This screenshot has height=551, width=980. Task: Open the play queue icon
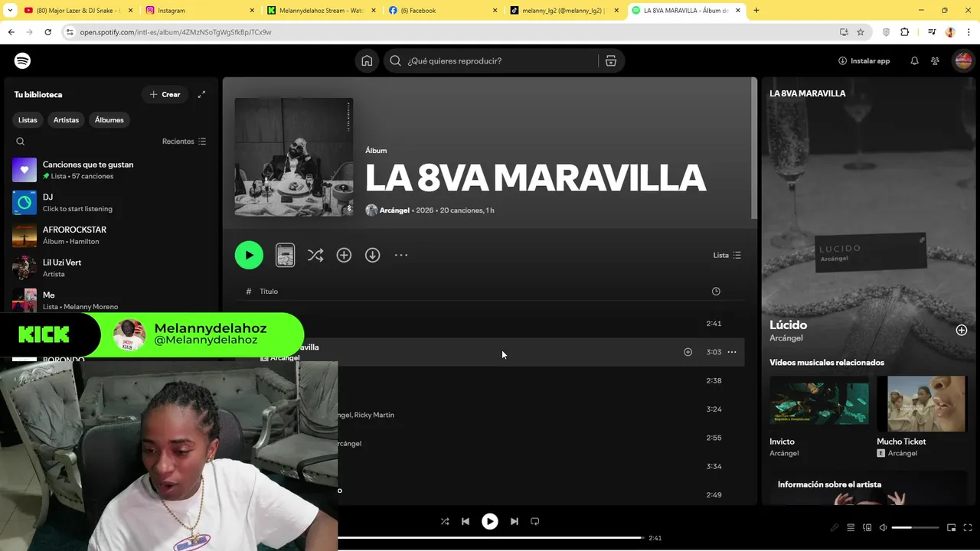(x=851, y=527)
